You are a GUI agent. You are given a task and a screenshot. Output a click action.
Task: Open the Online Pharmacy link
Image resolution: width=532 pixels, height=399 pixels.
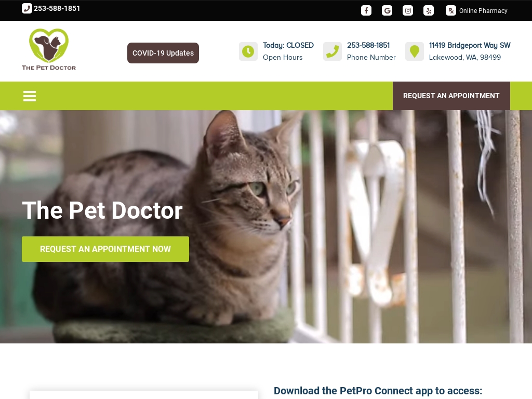tap(483, 11)
